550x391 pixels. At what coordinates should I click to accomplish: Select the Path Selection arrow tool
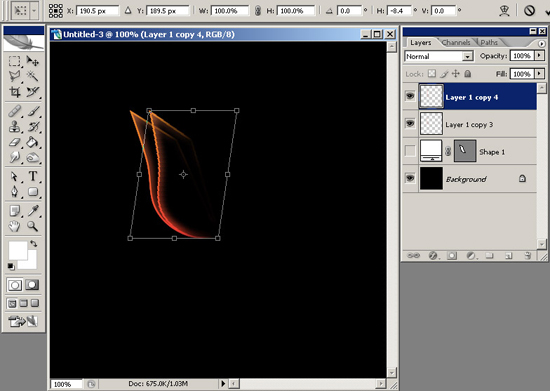click(14, 176)
